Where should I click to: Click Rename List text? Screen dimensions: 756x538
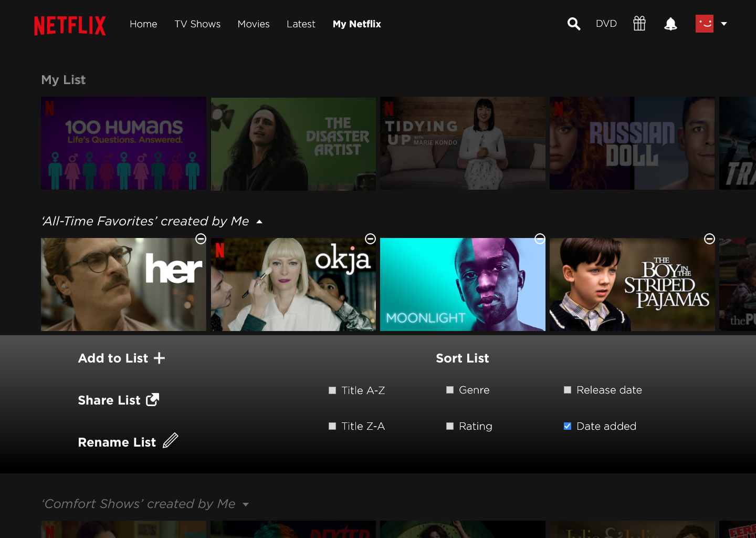tap(117, 442)
